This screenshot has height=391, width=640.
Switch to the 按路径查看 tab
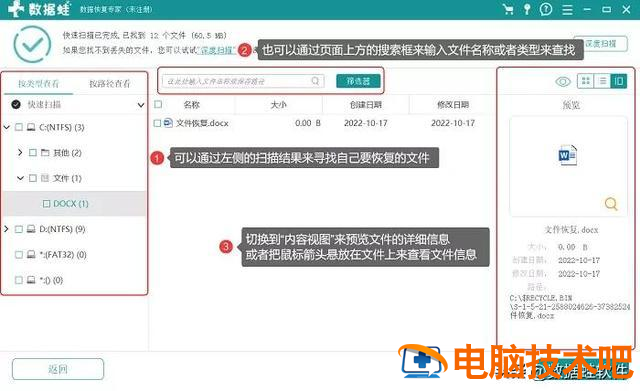tap(109, 84)
